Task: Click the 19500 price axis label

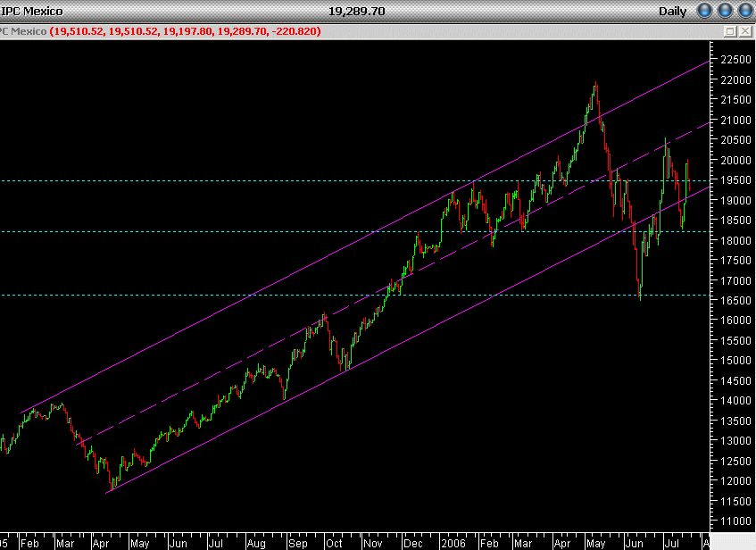Action: pos(735,180)
